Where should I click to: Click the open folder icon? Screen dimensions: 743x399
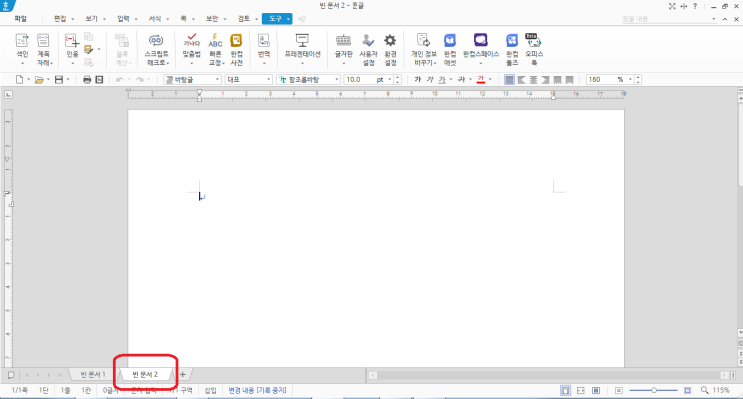tap(39, 80)
